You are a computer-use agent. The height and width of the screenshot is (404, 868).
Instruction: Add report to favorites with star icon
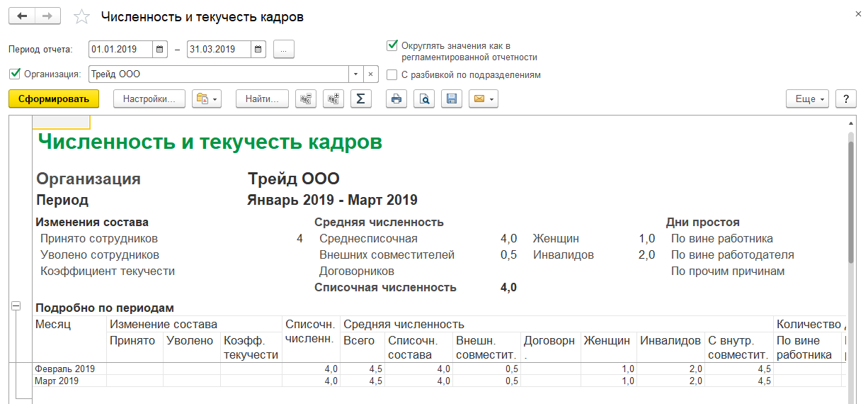82,17
